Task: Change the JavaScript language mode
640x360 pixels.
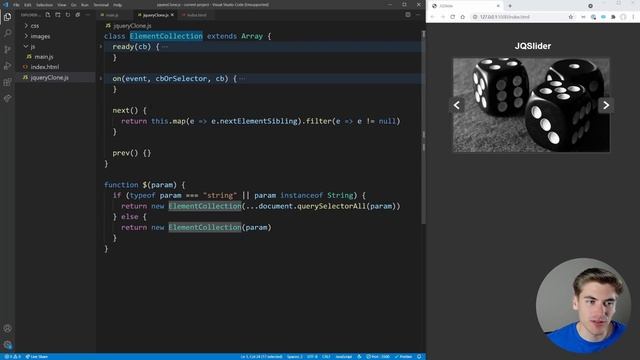Action: (x=344, y=357)
